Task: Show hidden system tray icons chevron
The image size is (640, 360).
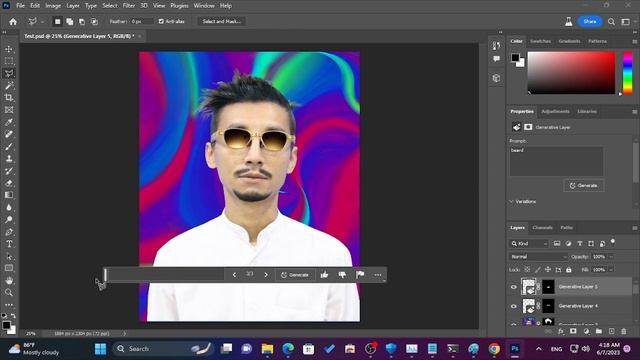Action: pos(539,349)
